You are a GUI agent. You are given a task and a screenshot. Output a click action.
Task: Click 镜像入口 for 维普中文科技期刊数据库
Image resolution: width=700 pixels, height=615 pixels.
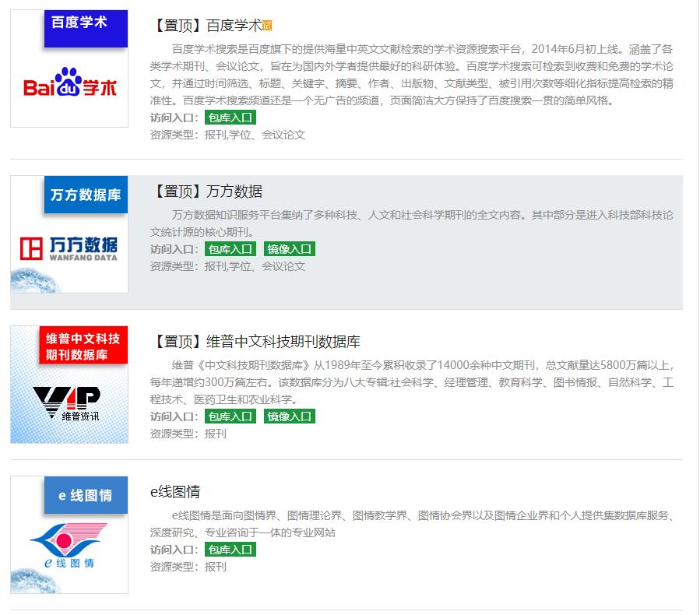pyautogui.click(x=290, y=416)
